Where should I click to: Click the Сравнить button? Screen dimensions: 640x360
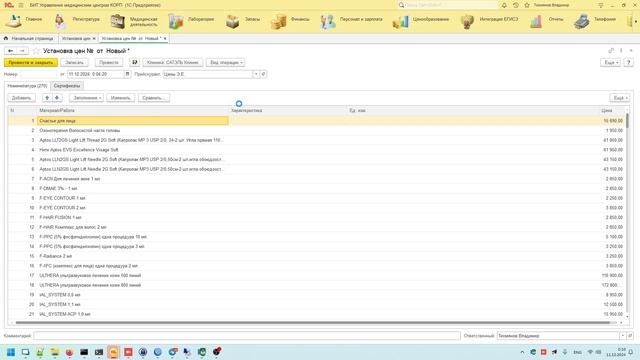pyautogui.click(x=154, y=98)
